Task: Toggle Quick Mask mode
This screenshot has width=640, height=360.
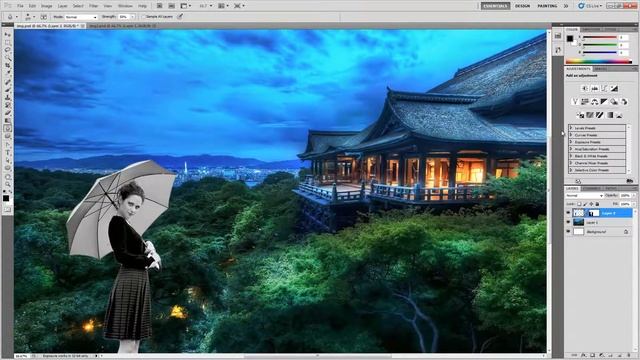Action: [x=7, y=210]
